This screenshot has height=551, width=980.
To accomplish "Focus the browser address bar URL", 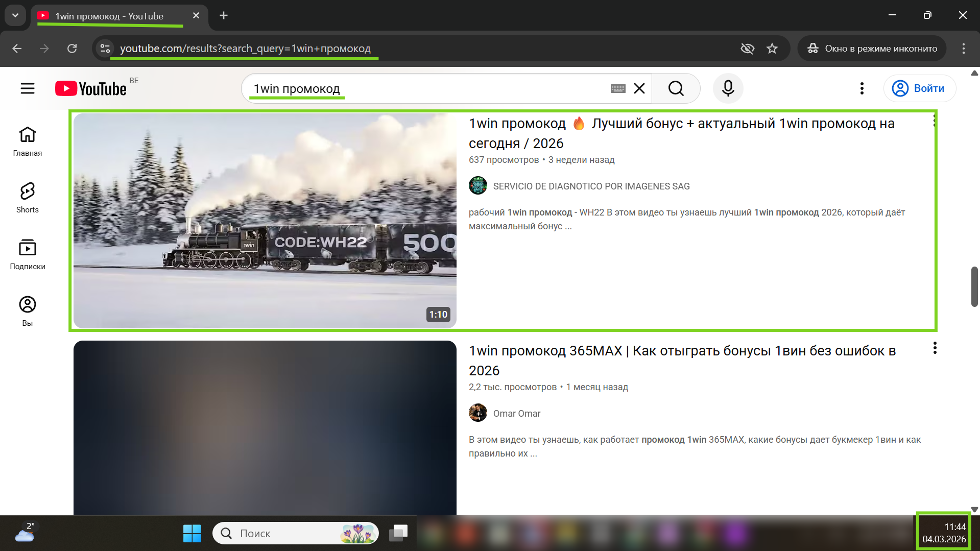I will pos(245,49).
